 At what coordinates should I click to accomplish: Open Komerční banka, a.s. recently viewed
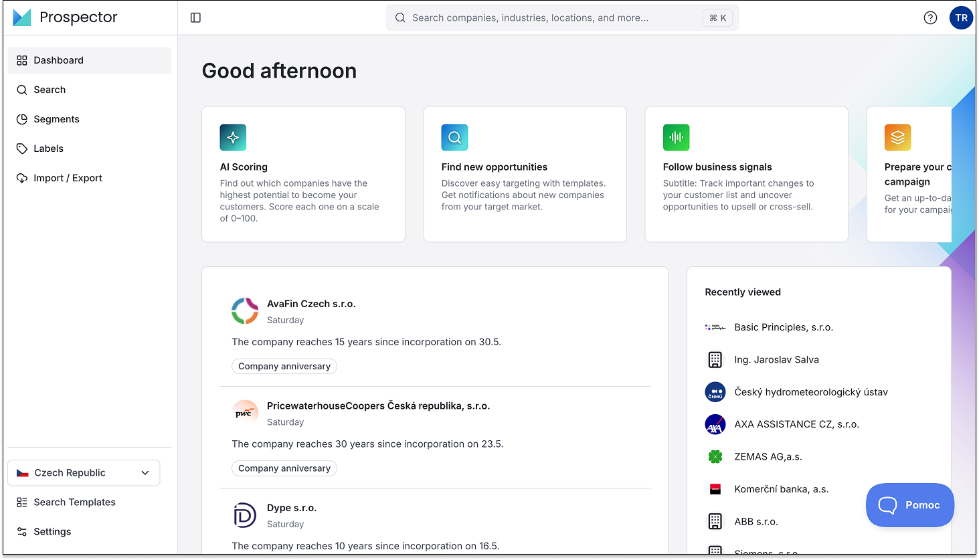click(x=782, y=489)
